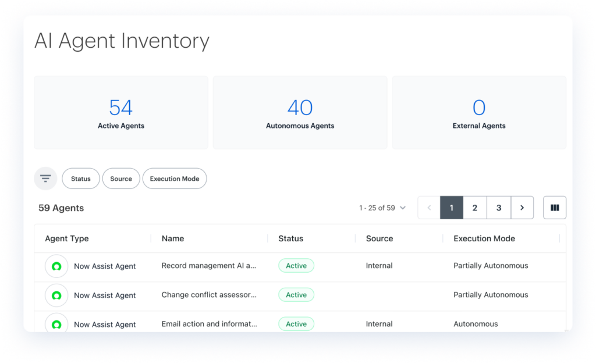This screenshot has width=596, height=364.
Task: Click the previous page left arrow
Action: (x=429, y=208)
